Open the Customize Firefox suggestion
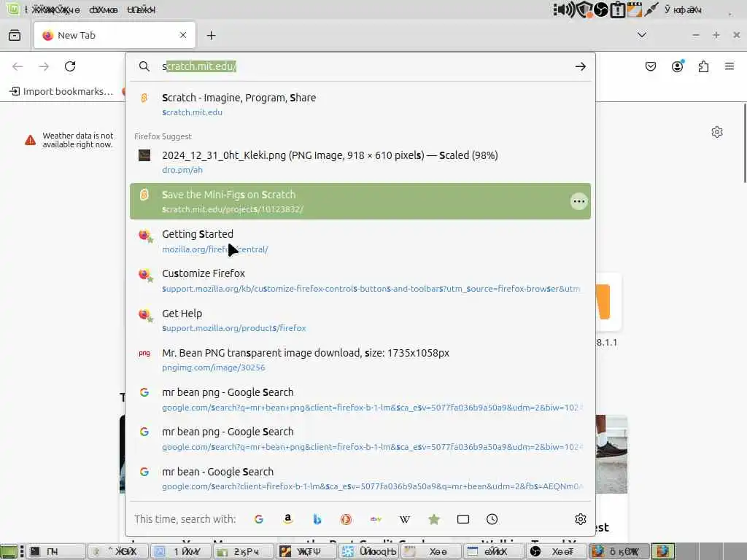The image size is (747, 560). [360, 281]
